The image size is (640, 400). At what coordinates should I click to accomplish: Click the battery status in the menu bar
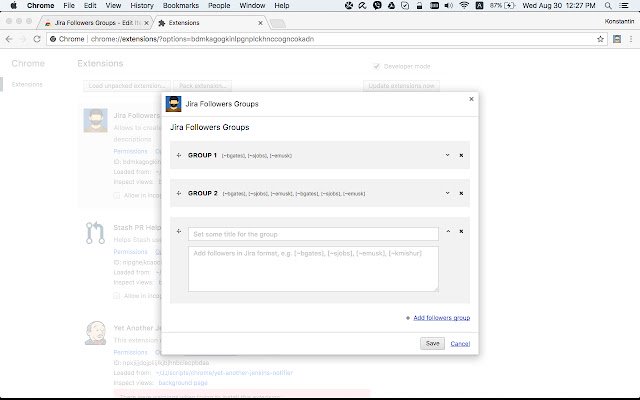click(x=502, y=5)
